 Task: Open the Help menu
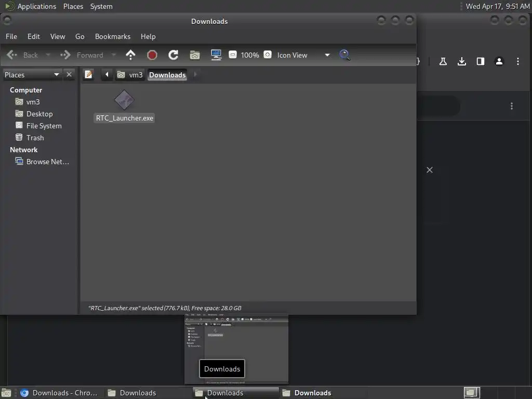148,36
